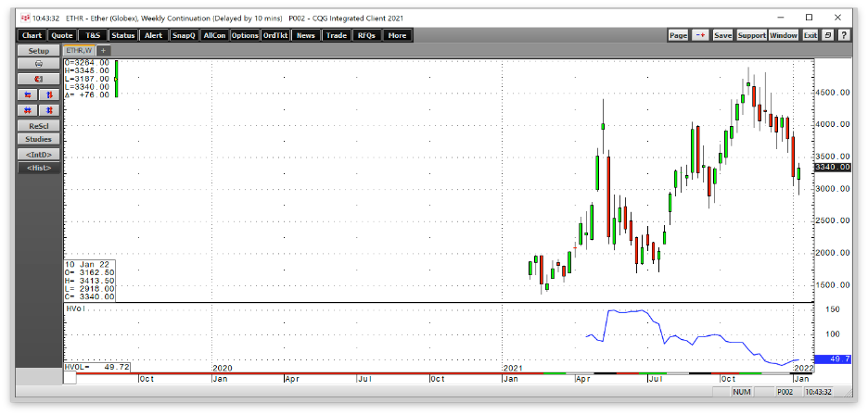The image size is (868, 415).
Task: Click the minus-plus icon beside Page
Action: click(700, 35)
